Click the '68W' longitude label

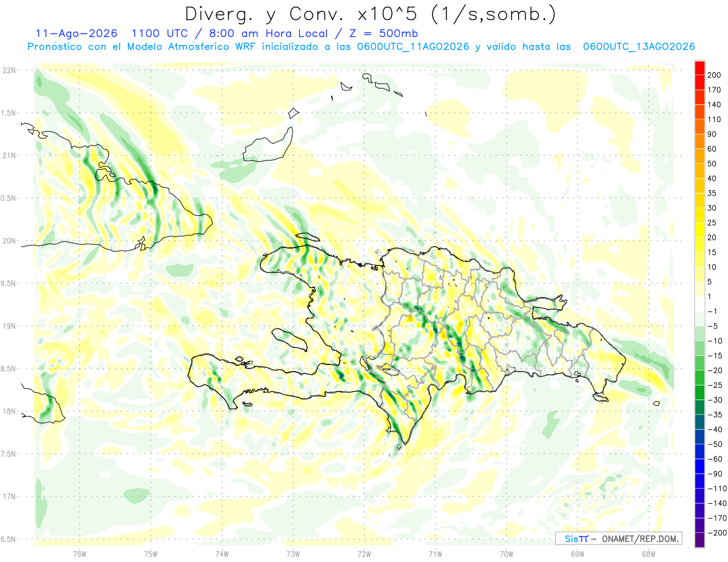[x=649, y=554]
